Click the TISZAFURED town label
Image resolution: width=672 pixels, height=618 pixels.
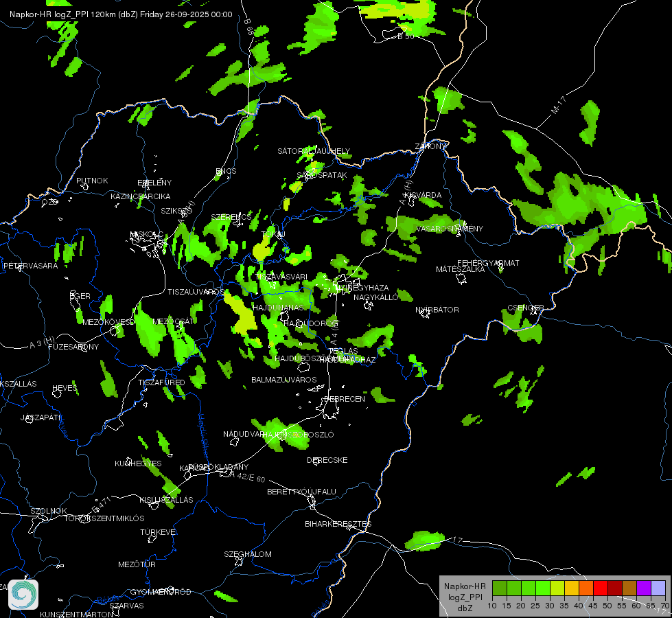(x=161, y=382)
